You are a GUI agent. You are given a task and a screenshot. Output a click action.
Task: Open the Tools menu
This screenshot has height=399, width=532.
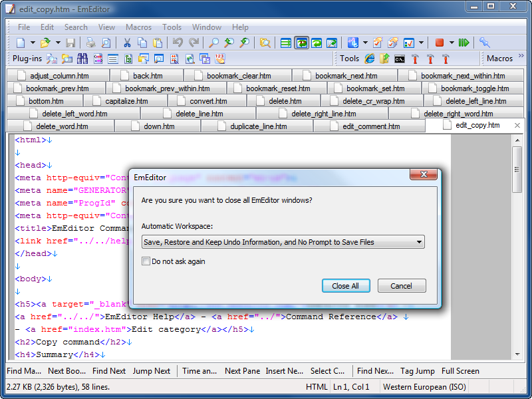pos(172,27)
